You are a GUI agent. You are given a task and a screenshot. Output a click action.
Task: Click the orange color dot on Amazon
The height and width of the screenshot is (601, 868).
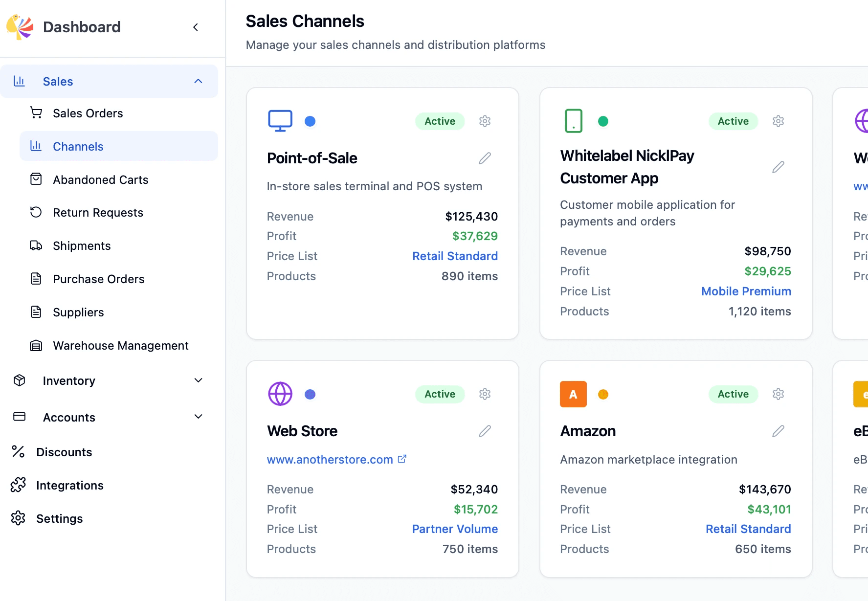point(603,394)
